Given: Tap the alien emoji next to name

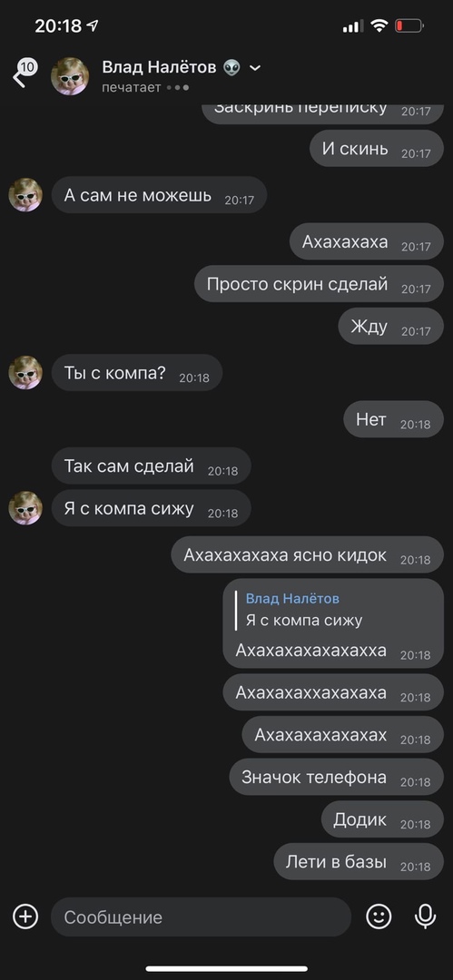Looking at the screenshot, I should 231,67.
